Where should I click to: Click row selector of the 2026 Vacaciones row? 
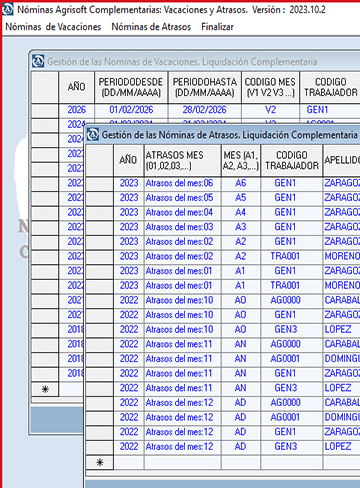click(x=45, y=110)
